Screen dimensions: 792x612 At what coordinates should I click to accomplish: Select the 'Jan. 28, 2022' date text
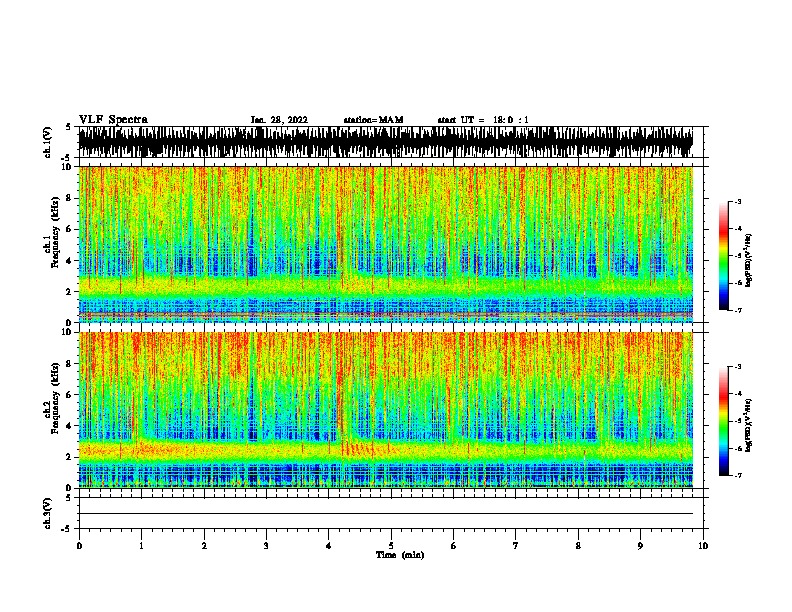point(279,120)
